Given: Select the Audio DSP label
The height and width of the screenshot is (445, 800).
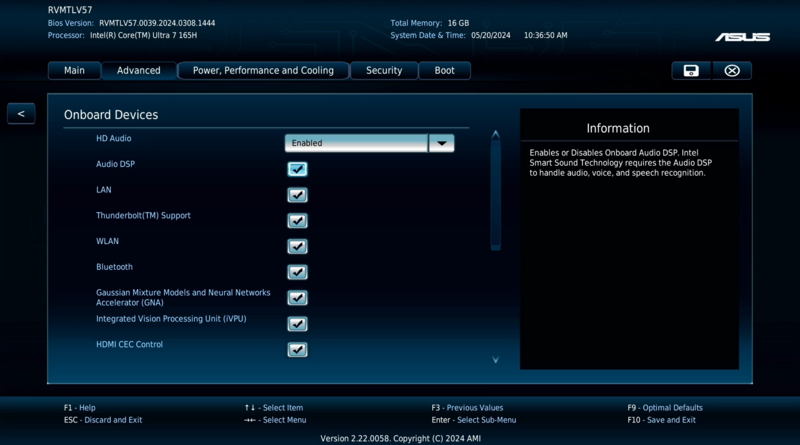Looking at the screenshot, I should click(x=116, y=164).
